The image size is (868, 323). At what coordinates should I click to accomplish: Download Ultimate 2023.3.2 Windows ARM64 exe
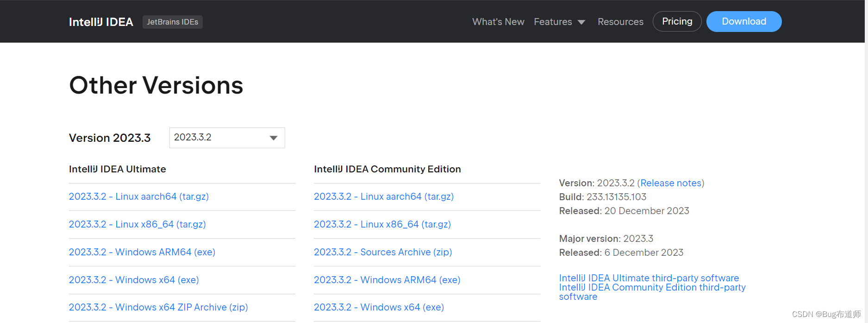click(142, 252)
